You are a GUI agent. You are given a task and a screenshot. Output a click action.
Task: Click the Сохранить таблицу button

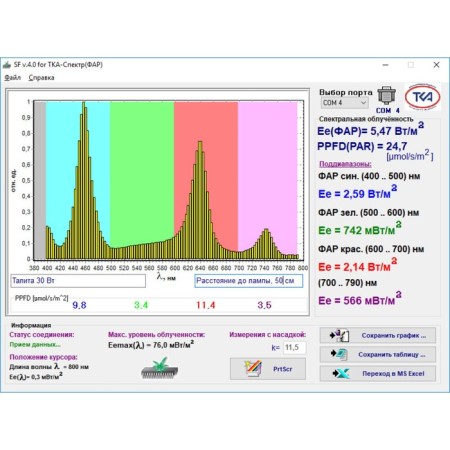coord(378,354)
